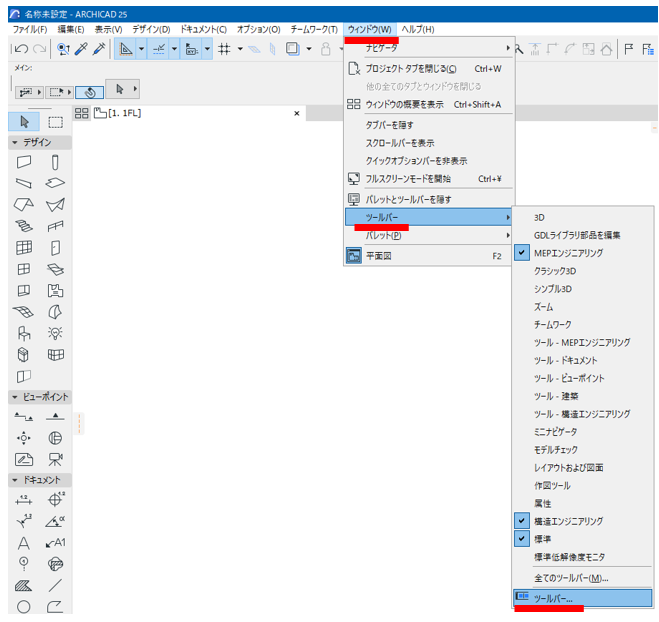Collapse the デザイン toolbox group
The width and height of the screenshot is (659, 622).
pos(15,142)
